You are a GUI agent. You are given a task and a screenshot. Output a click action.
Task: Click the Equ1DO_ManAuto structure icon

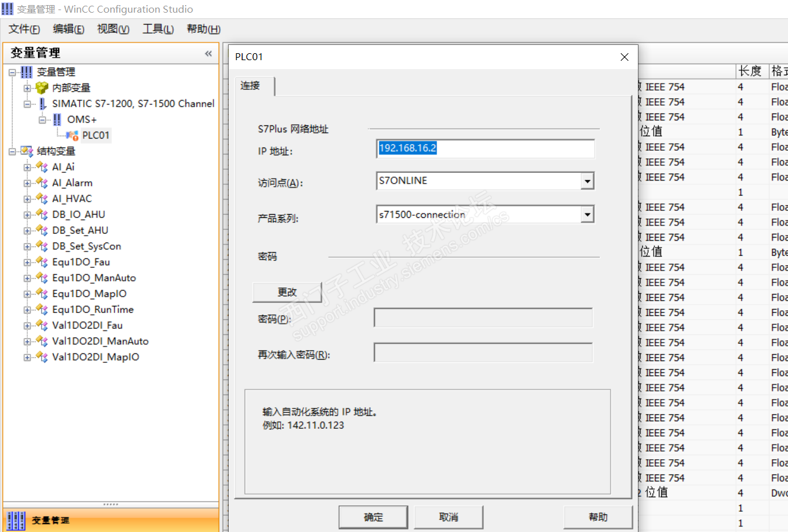[42, 278]
